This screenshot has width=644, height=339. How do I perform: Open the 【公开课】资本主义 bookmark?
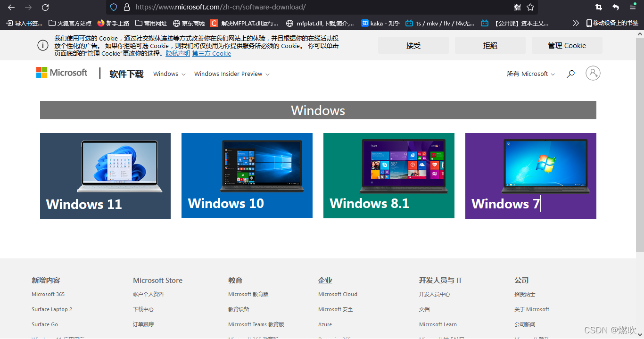tap(515, 23)
